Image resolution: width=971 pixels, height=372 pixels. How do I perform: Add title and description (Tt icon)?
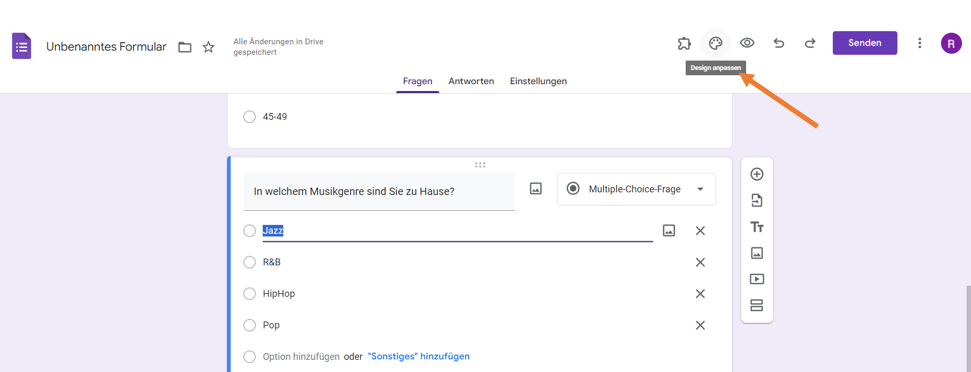(757, 227)
